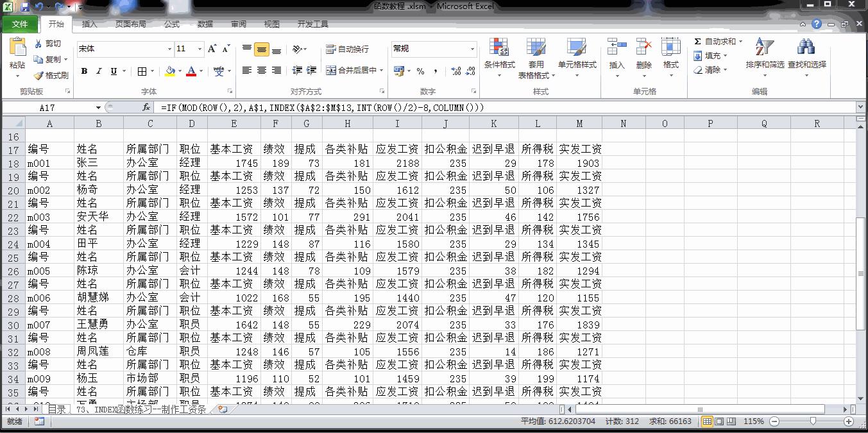This screenshot has height=433, width=868.
Task: Toggle italic formatting
Action: coord(99,71)
